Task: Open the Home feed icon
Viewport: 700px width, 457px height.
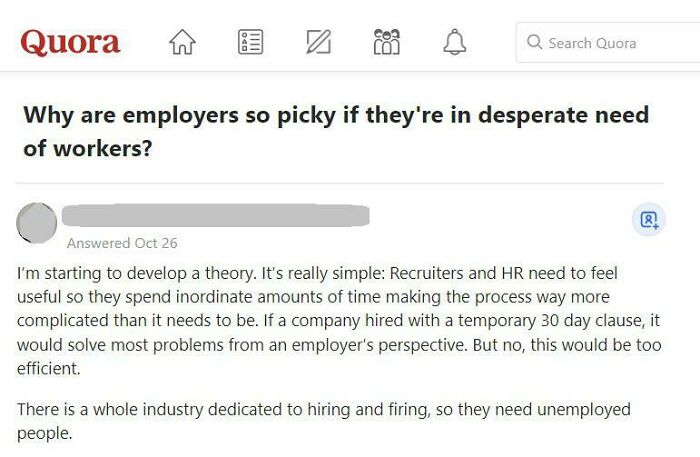Action: point(181,42)
